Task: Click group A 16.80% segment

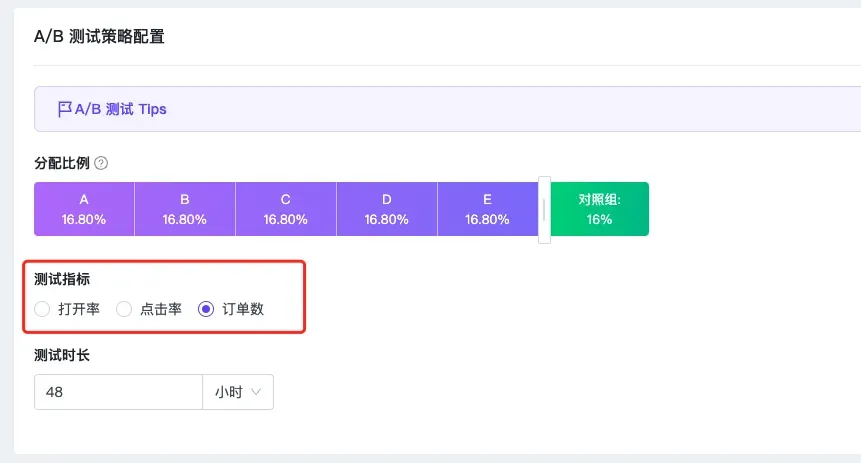Action: [x=84, y=209]
